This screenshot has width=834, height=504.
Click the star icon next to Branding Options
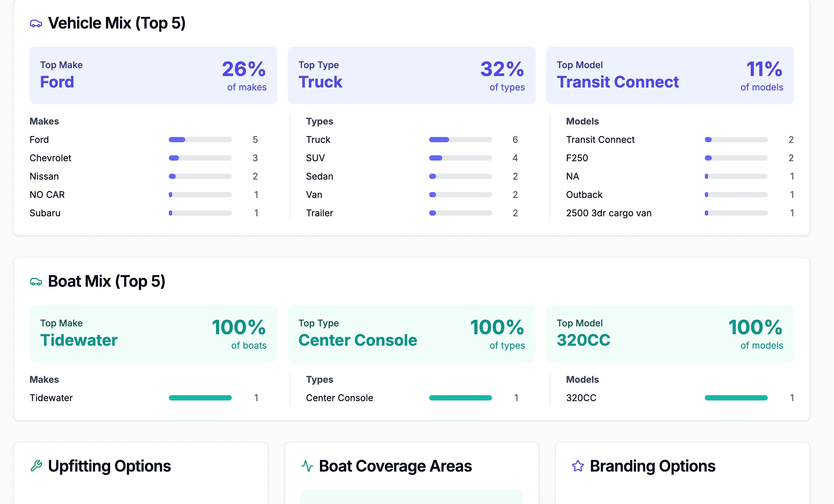pos(578,466)
